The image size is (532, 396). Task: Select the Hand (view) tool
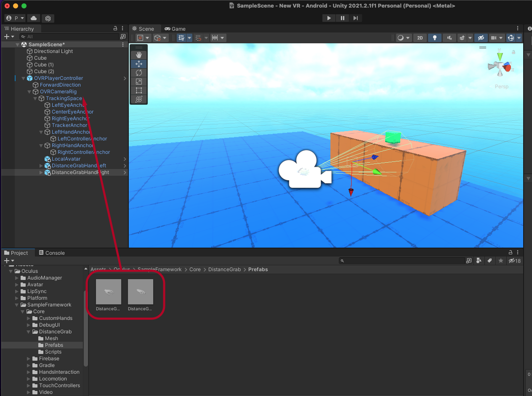139,55
